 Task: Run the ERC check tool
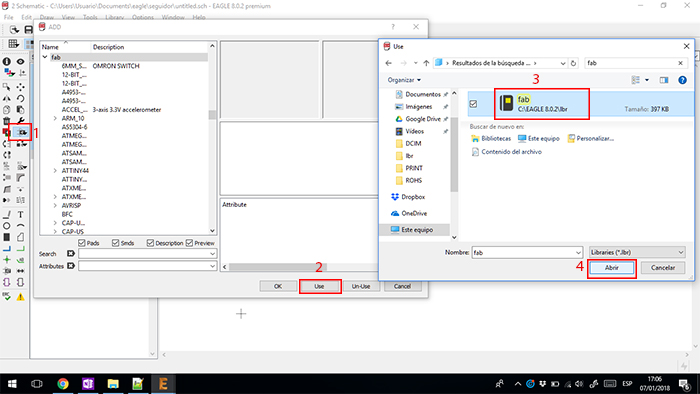pos(7,296)
